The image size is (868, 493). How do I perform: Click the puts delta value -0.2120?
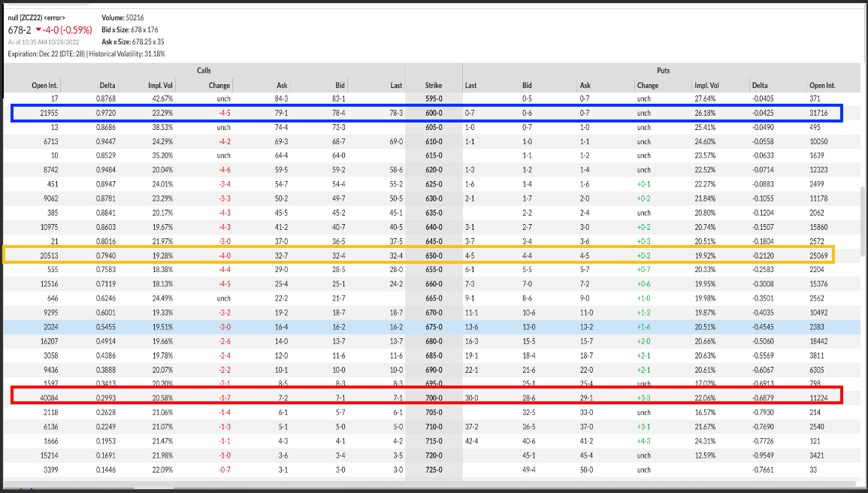(x=763, y=256)
